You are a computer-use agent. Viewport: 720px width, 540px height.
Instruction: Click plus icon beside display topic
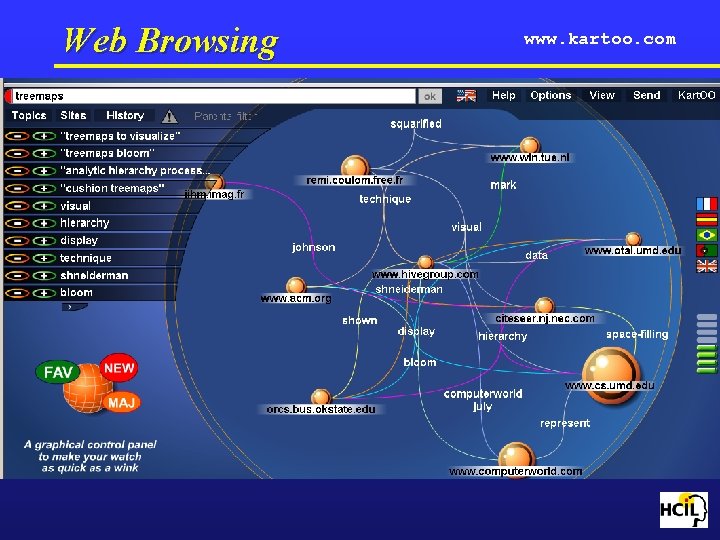point(44,241)
